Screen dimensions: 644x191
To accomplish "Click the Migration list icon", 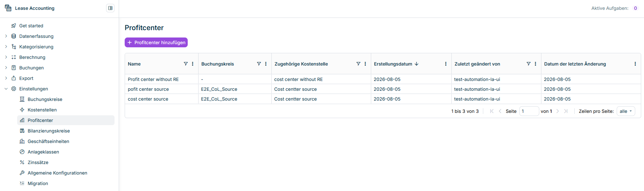I will pos(22,183).
